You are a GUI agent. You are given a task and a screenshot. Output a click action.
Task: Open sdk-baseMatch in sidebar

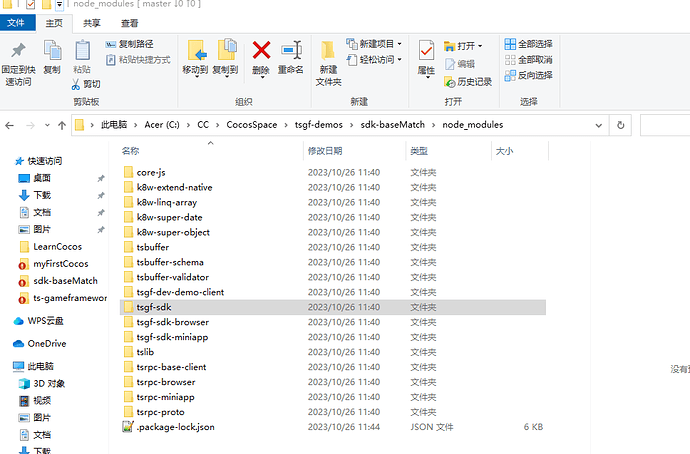coord(66,281)
